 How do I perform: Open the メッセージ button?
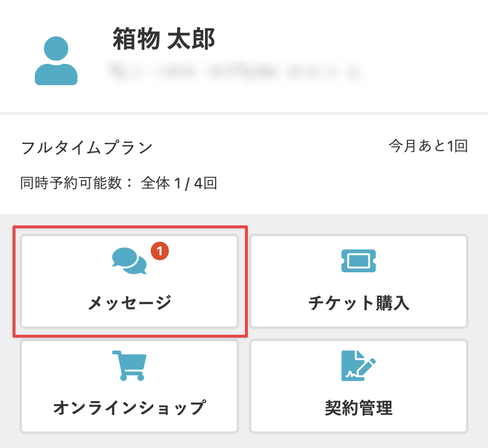[129, 281]
